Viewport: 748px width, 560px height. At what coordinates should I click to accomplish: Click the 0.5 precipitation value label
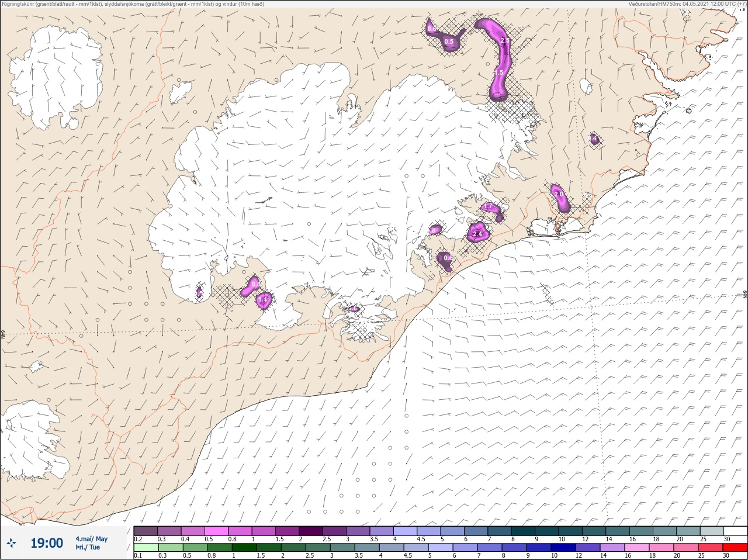[449, 42]
